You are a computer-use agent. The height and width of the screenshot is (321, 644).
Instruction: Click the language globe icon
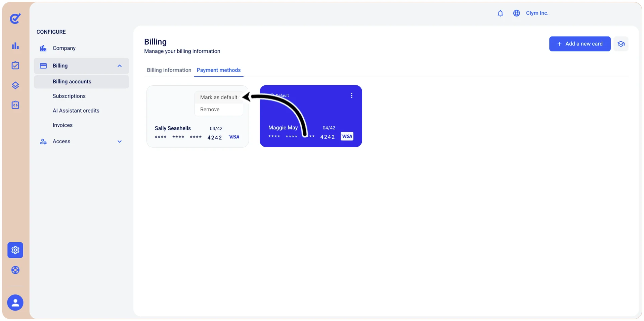pos(516,13)
